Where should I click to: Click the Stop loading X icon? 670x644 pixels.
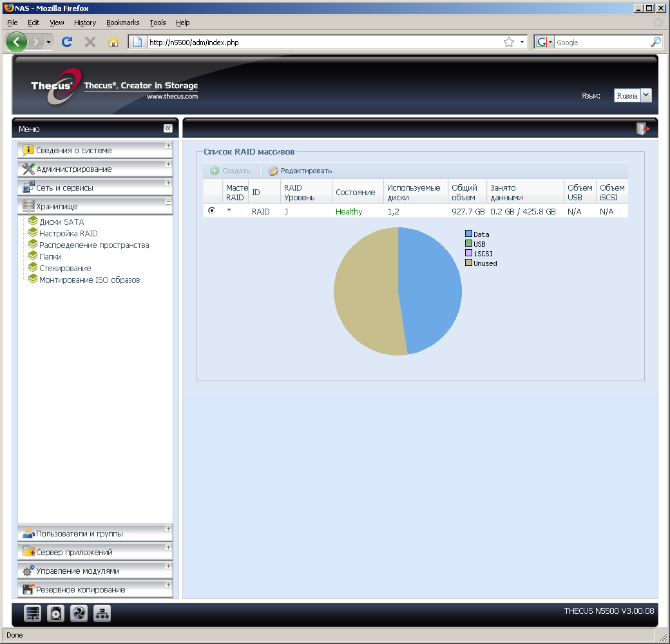tap(90, 42)
